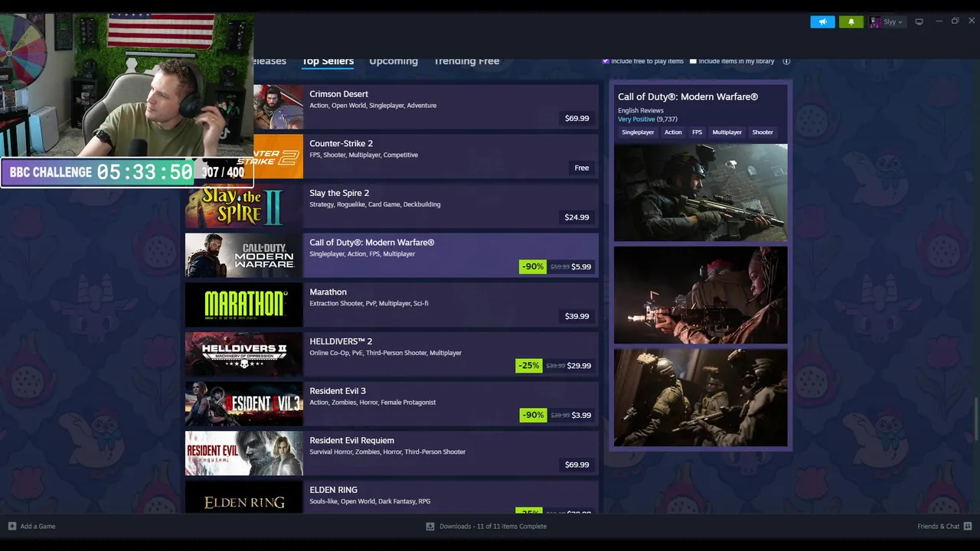The height and width of the screenshot is (551, 980).
Task: Click the Shooter tag in preview panel
Action: [x=763, y=132]
